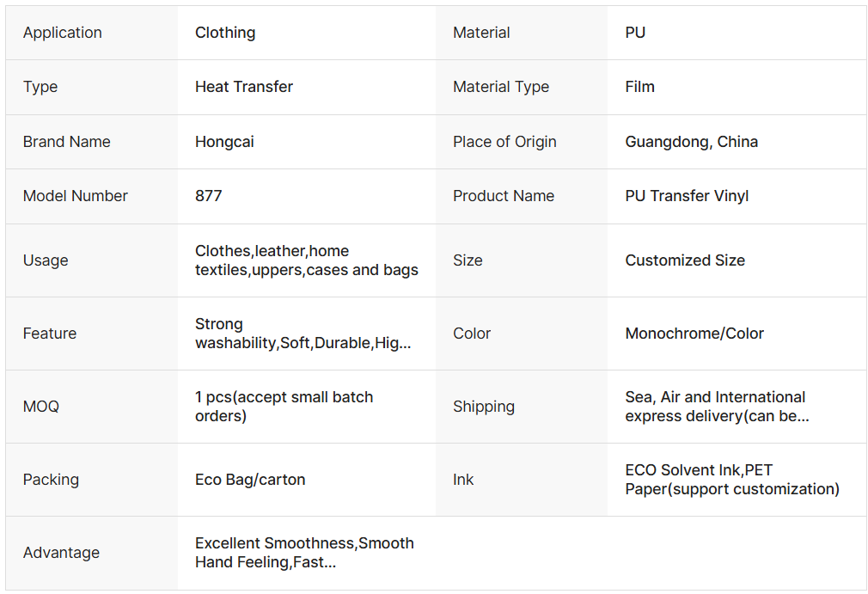The width and height of the screenshot is (868, 594).
Task: Click the "PU Transfer Vinyl" product name
Action: (687, 196)
